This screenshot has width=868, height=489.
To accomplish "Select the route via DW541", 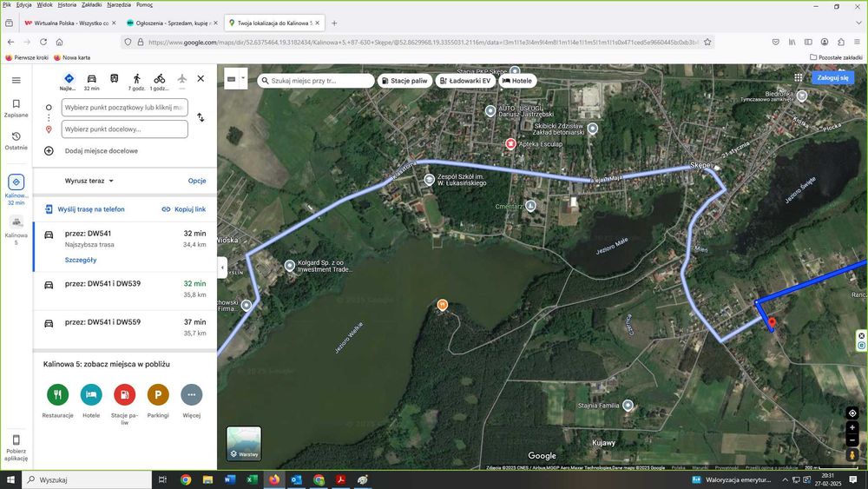I will pyautogui.click(x=125, y=247).
